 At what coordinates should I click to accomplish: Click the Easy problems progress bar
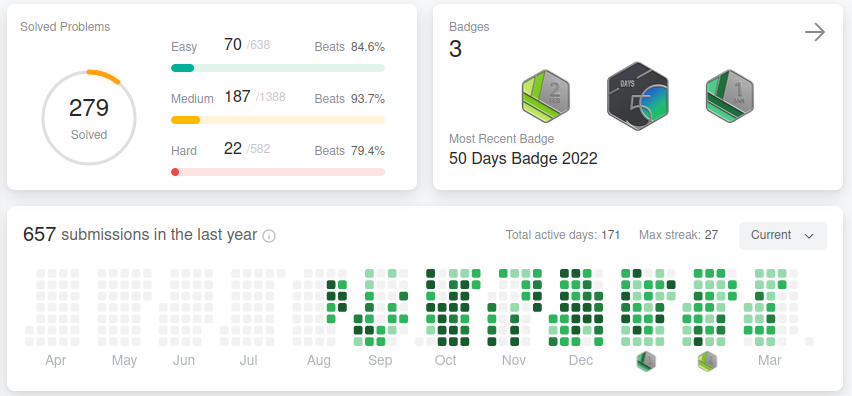click(x=278, y=68)
